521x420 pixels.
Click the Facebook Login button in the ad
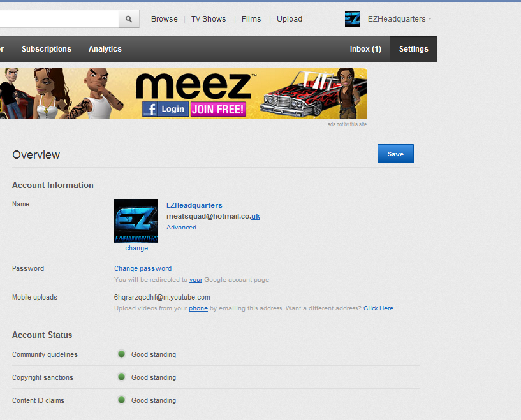(165, 109)
